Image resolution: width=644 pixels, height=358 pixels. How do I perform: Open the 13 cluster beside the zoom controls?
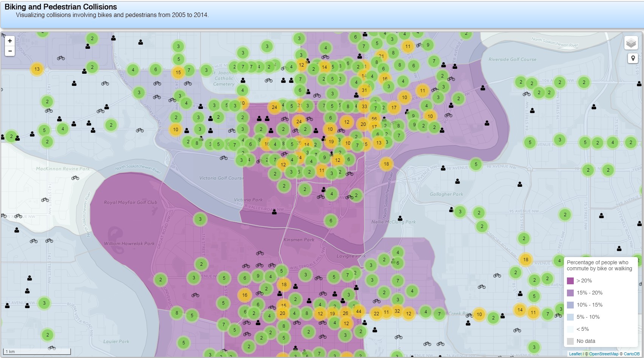click(37, 69)
